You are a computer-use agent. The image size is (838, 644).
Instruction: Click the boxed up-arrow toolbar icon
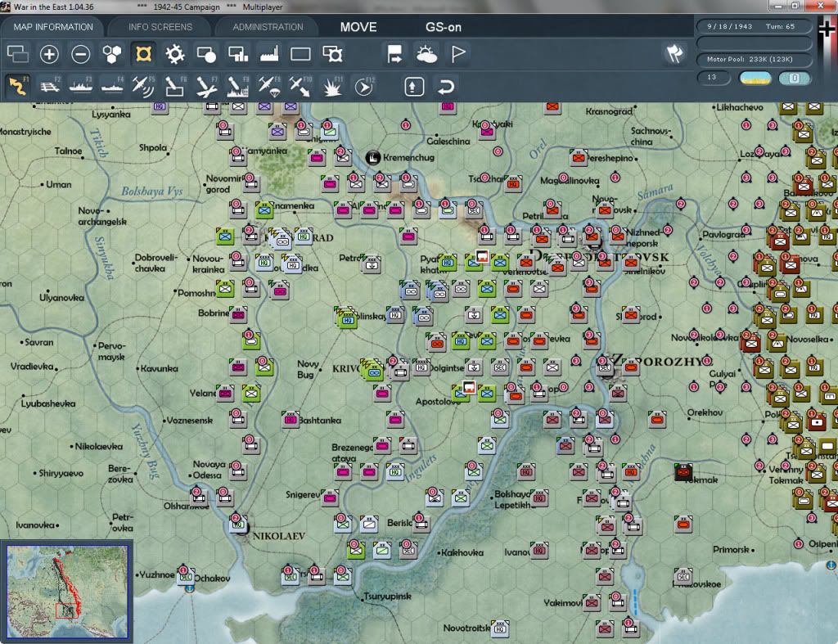[x=414, y=86]
